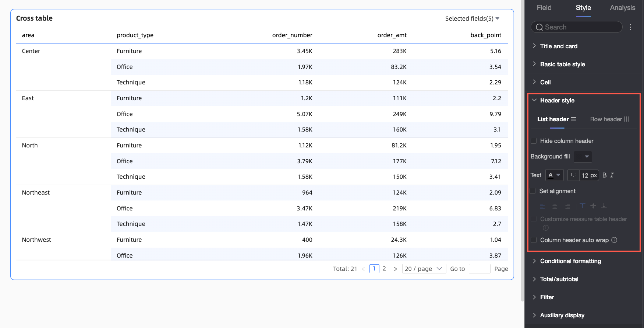This screenshot has width=644, height=328.
Task: Click the back_point column header
Action: (486, 35)
